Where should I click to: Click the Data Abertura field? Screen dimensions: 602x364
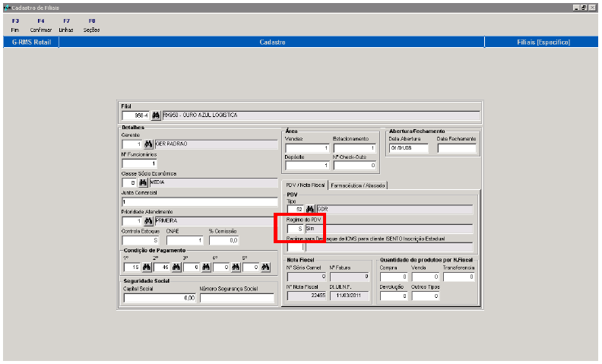coord(408,148)
